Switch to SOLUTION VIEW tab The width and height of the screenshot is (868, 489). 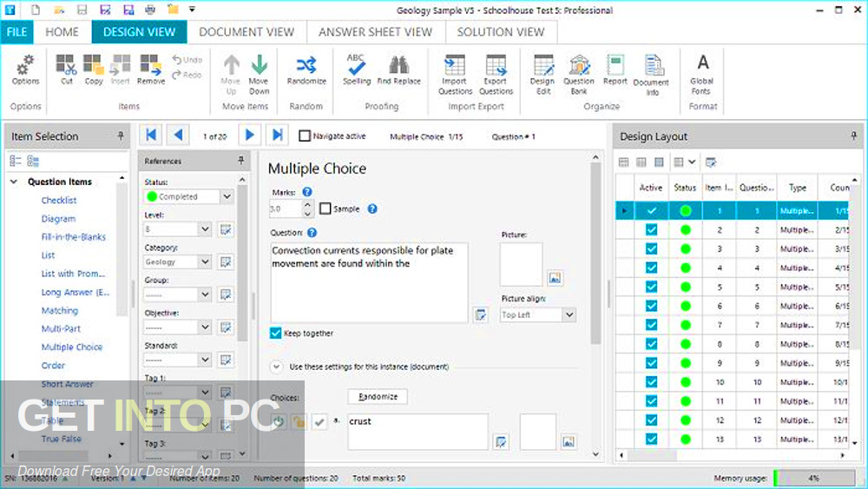pos(501,32)
